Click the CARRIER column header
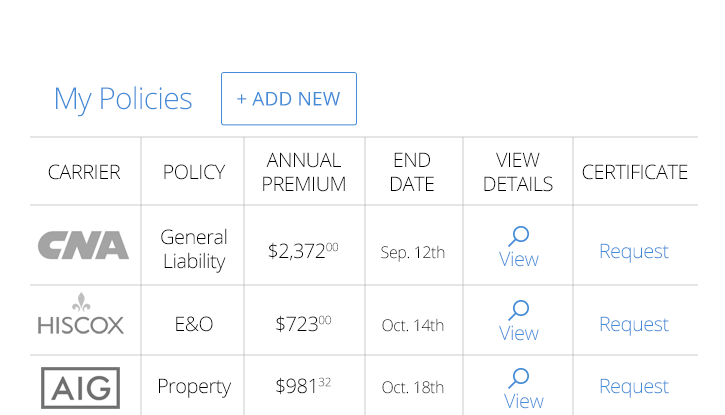Viewport: 725px width, 415px height. click(x=84, y=172)
